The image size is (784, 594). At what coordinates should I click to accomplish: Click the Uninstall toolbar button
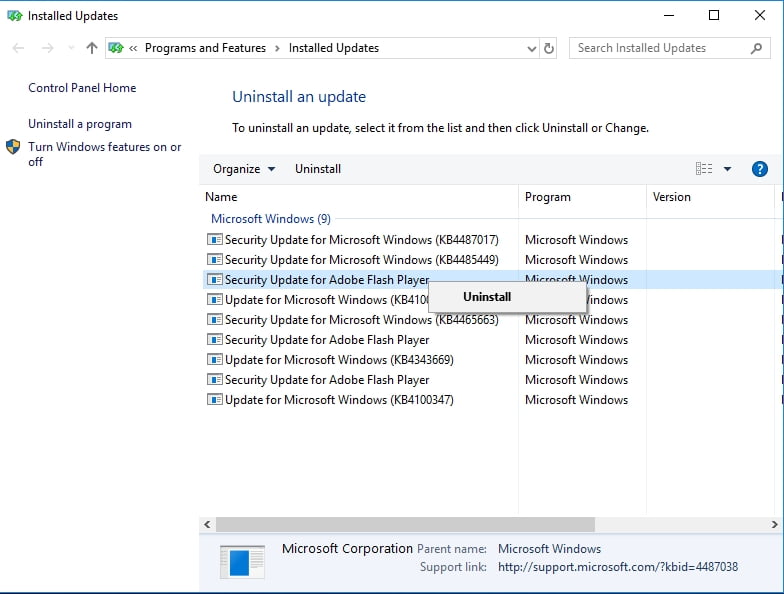click(318, 169)
